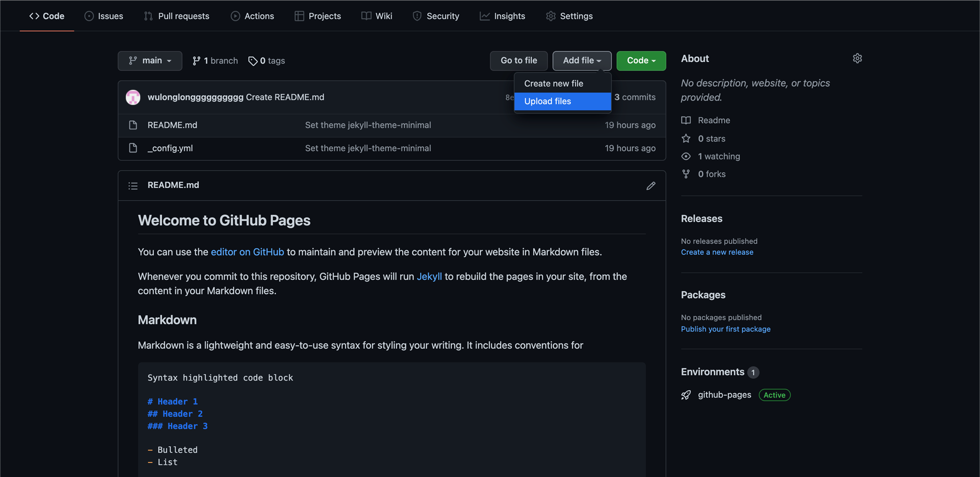980x477 pixels.
Task: Open the Environments heading link
Action: [x=712, y=372]
